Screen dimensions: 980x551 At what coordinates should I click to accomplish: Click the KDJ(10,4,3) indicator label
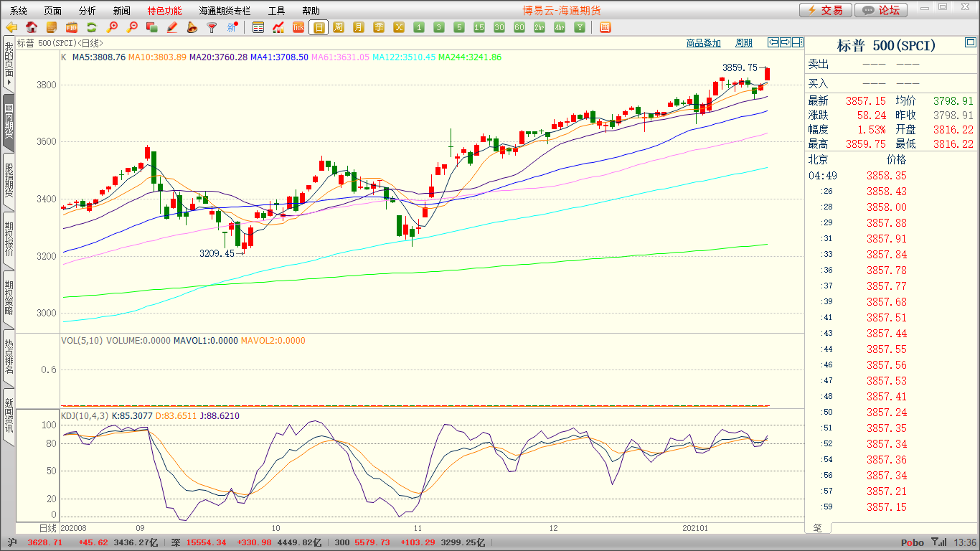84,415
